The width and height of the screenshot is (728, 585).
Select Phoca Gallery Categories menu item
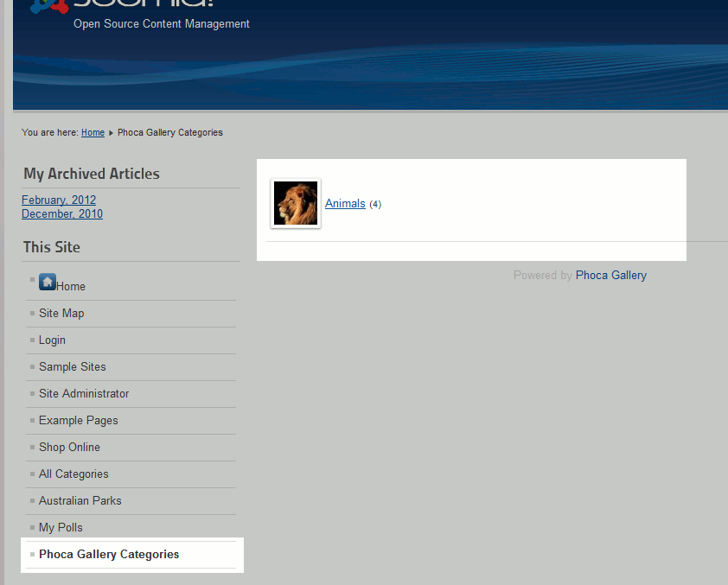pyautogui.click(x=109, y=555)
